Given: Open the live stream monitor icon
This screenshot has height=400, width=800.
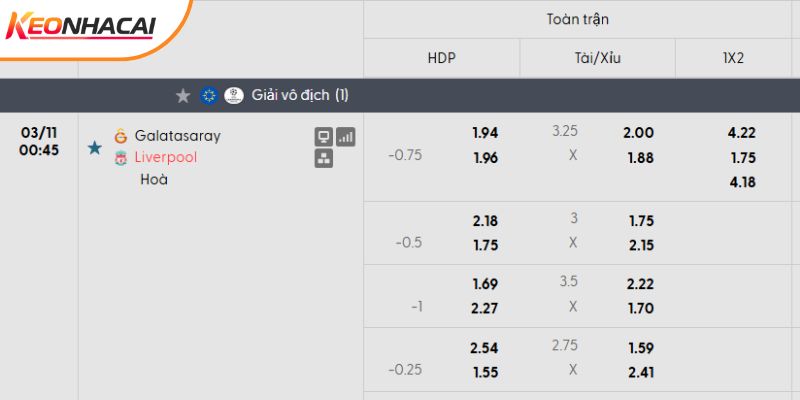Looking at the screenshot, I should coord(323,137).
